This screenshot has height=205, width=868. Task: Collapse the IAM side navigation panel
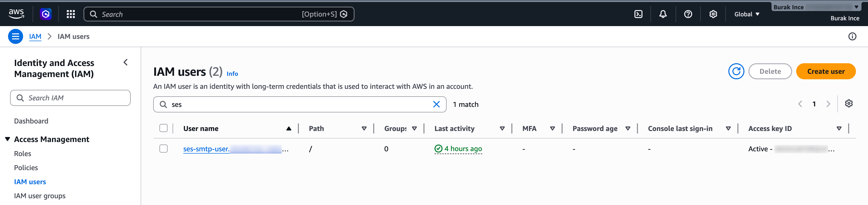pos(126,62)
